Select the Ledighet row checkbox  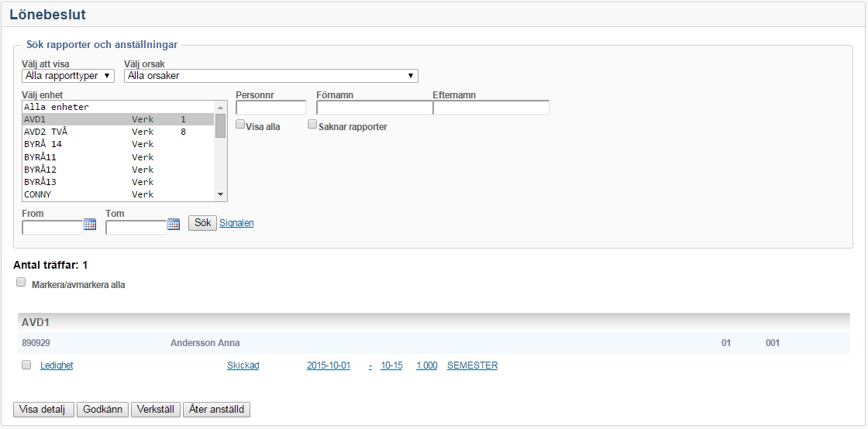(26, 365)
